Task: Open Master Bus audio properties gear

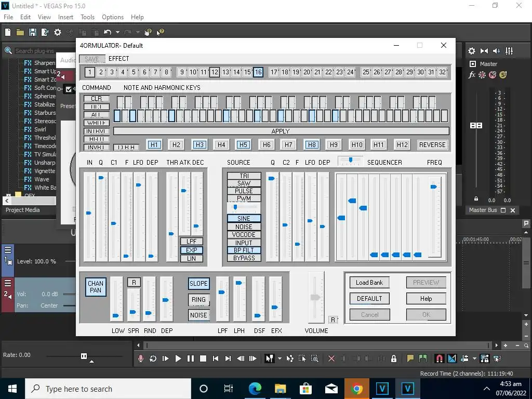Action: click(472, 51)
